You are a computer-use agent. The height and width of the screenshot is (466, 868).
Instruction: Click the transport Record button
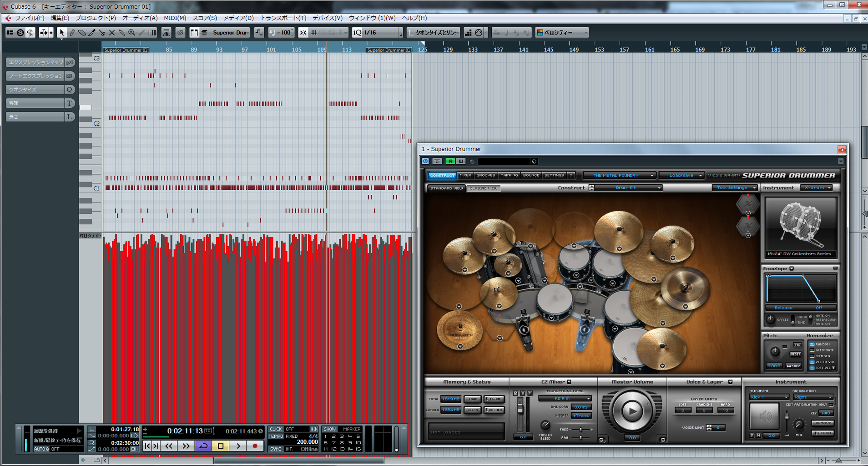[x=255, y=446]
